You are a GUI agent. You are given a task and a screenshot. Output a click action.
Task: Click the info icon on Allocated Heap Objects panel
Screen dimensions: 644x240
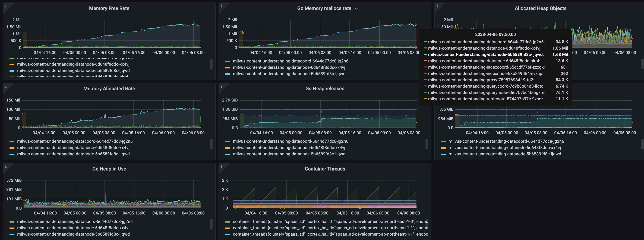437,6
